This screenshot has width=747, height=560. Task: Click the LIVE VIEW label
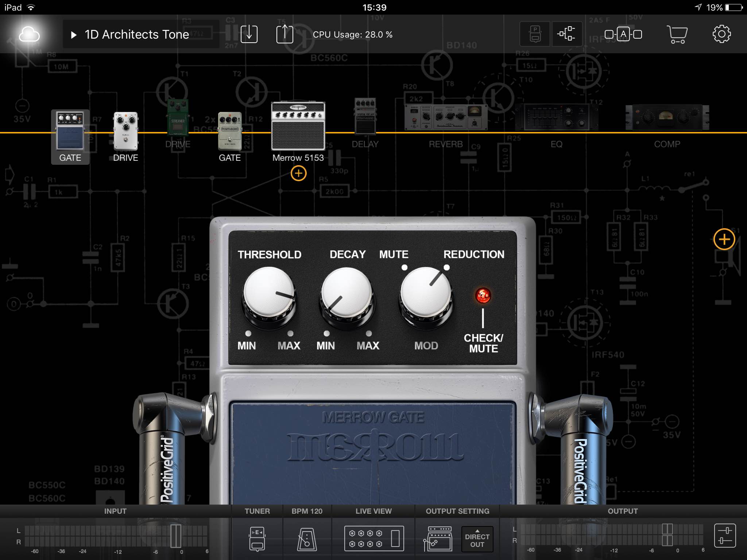(373, 511)
